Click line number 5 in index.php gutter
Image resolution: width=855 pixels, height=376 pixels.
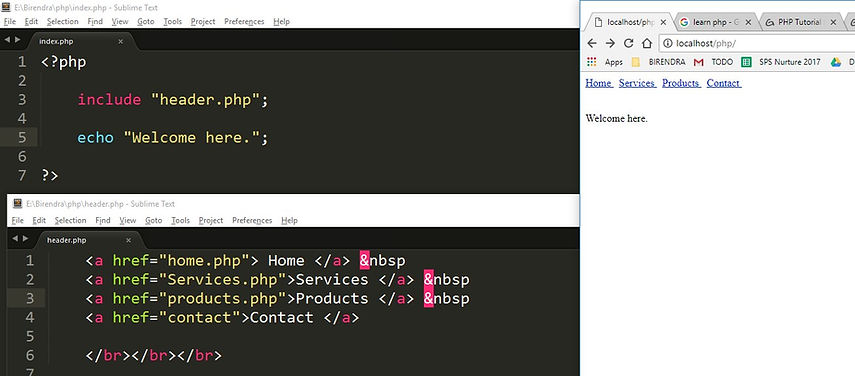click(x=22, y=138)
